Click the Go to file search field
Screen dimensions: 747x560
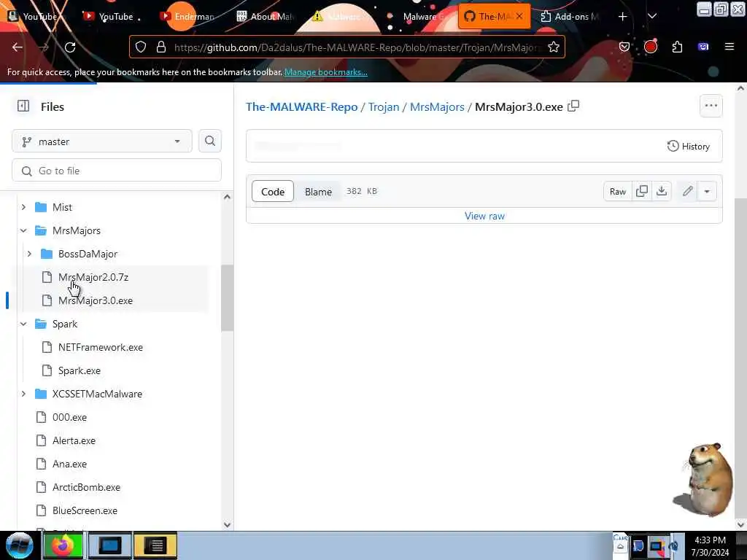(x=117, y=171)
